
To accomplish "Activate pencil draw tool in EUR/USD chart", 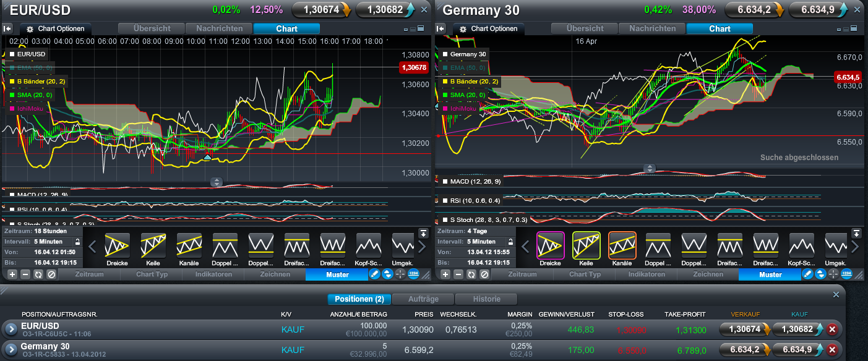I will point(374,274).
